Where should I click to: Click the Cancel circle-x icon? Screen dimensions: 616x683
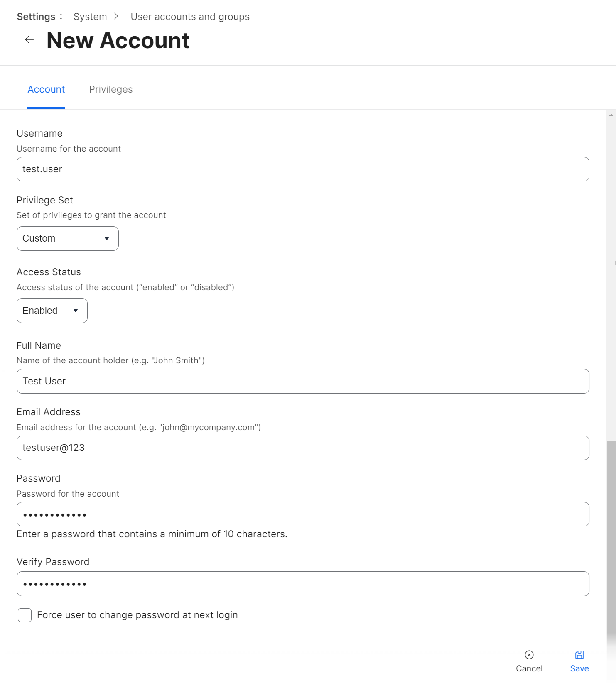[529, 655]
